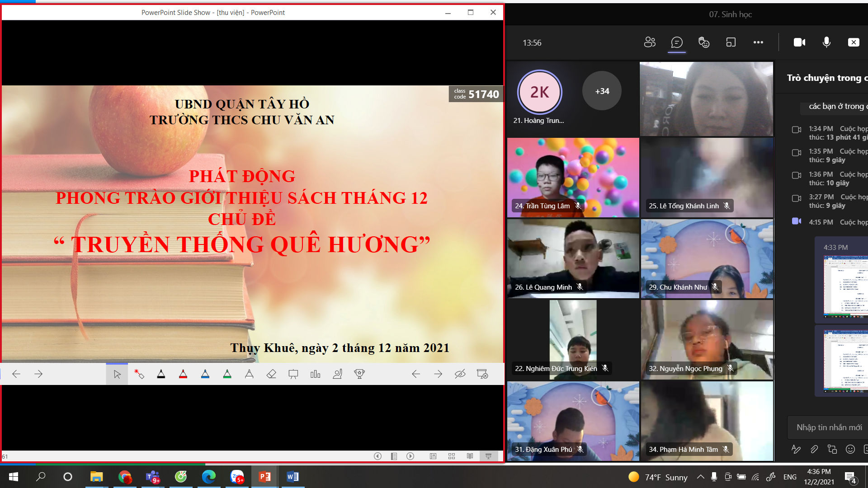Open the emoji picker in chat
Screen dimensions: 868x488
pos(850,449)
